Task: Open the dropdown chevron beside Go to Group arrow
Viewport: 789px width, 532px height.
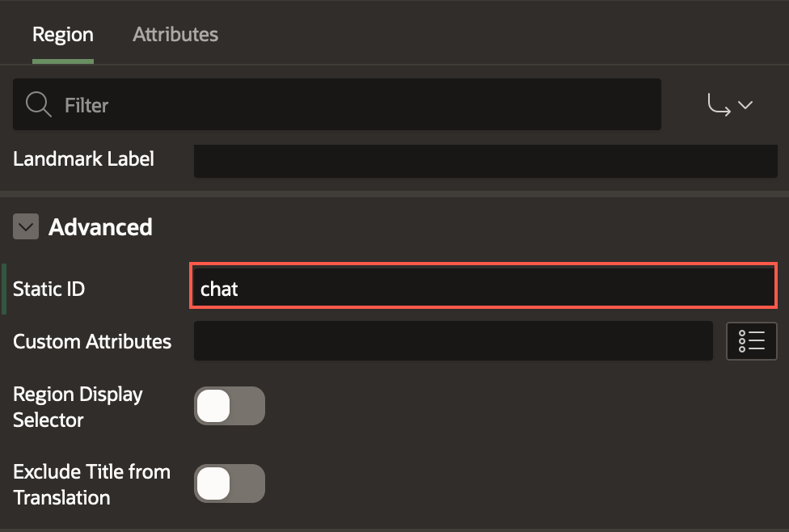Action: (745, 105)
